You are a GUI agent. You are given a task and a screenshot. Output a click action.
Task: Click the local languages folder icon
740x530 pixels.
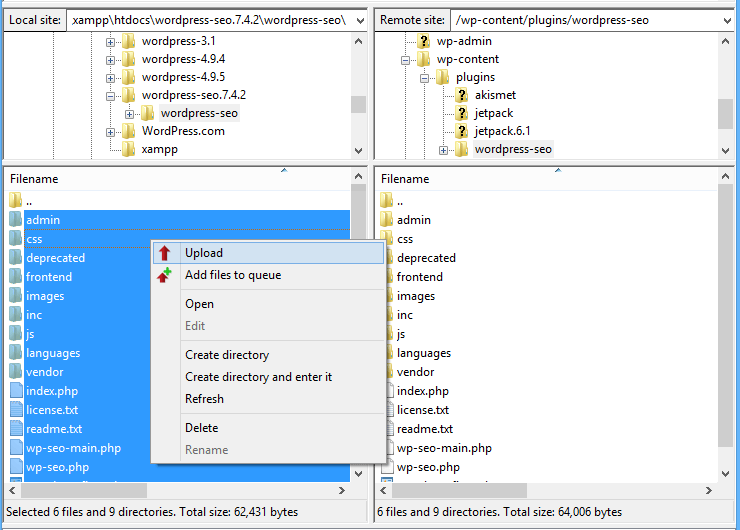pyautogui.click(x=16, y=353)
